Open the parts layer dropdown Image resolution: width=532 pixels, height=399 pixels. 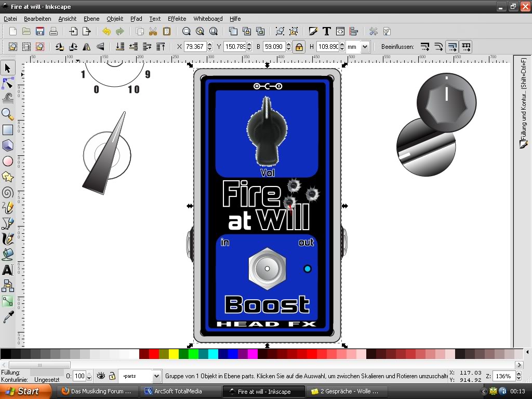tap(156, 376)
